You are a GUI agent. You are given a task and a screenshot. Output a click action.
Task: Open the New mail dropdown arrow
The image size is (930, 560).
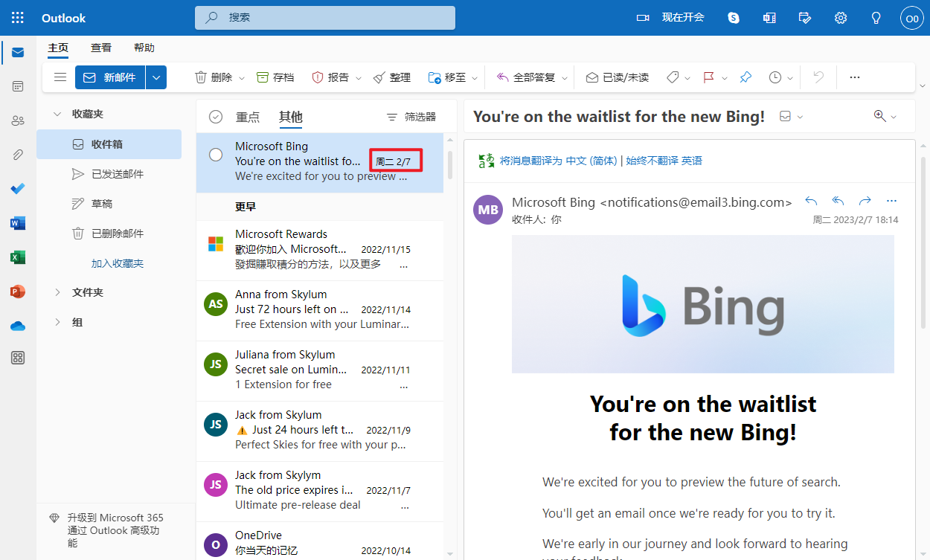point(155,77)
